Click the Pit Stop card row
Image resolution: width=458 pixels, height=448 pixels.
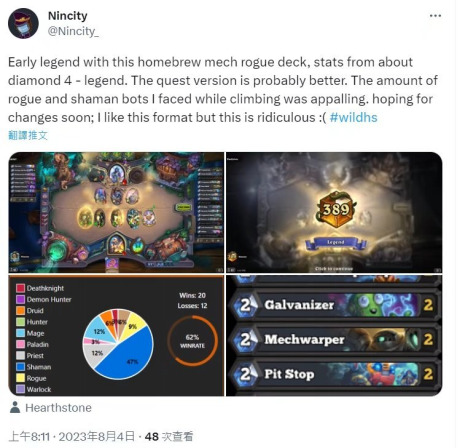[334, 374]
